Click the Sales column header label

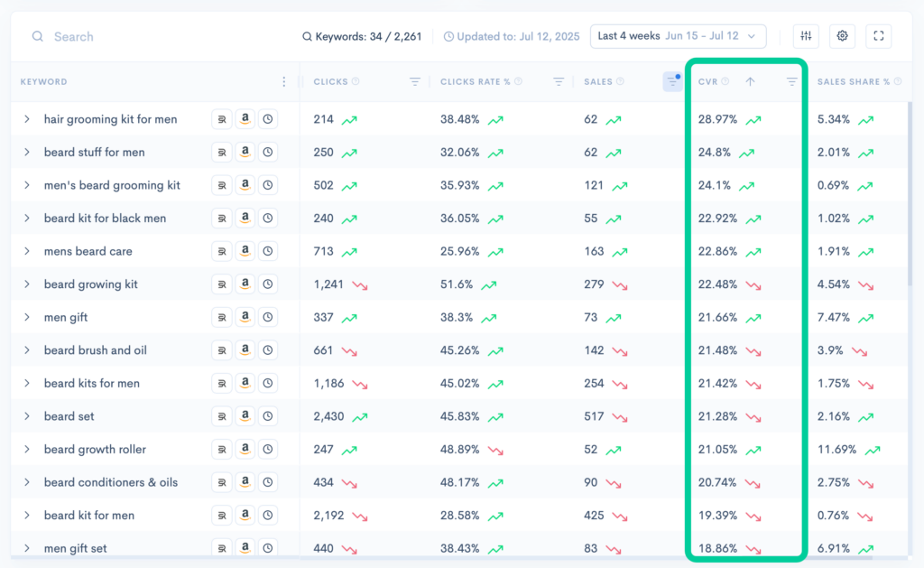click(598, 81)
